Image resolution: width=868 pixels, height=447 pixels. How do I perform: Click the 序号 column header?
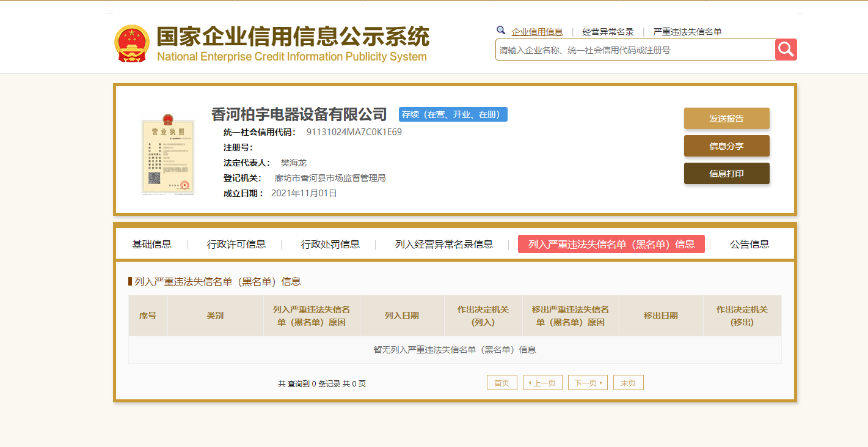(148, 316)
